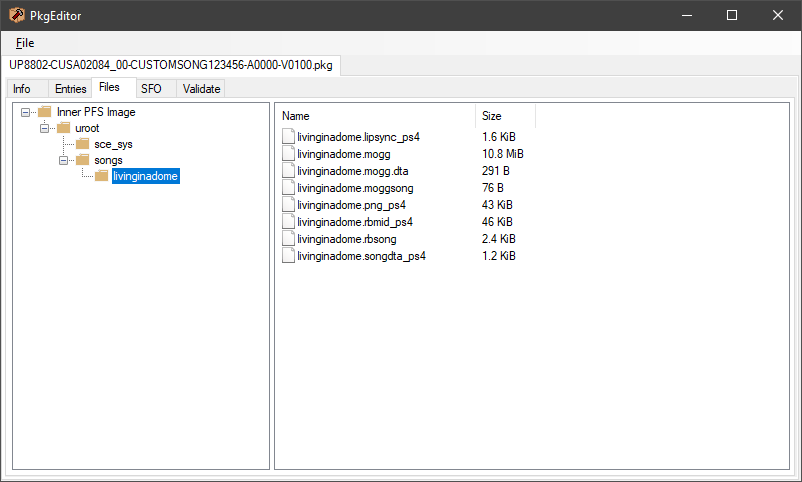The image size is (802, 482).
Task: Maximize the PkgEditor window
Action: click(x=732, y=15)
